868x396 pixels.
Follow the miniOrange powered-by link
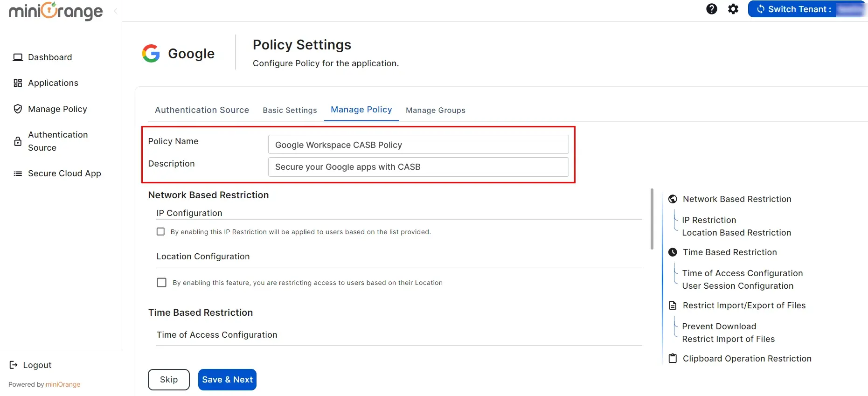(x=63, y=384)
